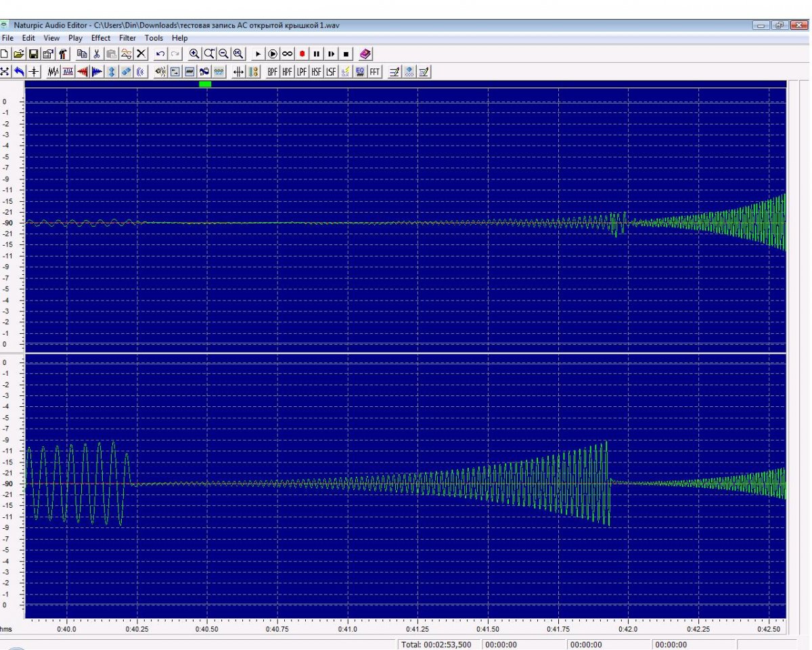
Task: Click the 0:41.0 time label on ruler
Action: [x=348, y=628]
